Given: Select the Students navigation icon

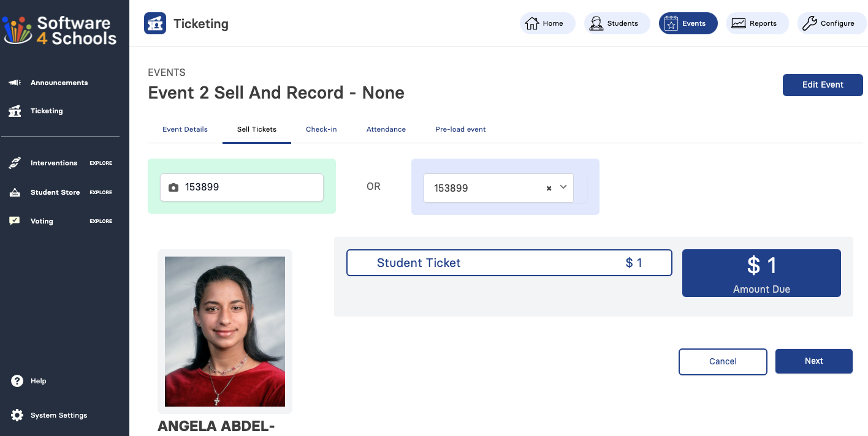Looking at the screenshot, I should [x=595, y=23].
